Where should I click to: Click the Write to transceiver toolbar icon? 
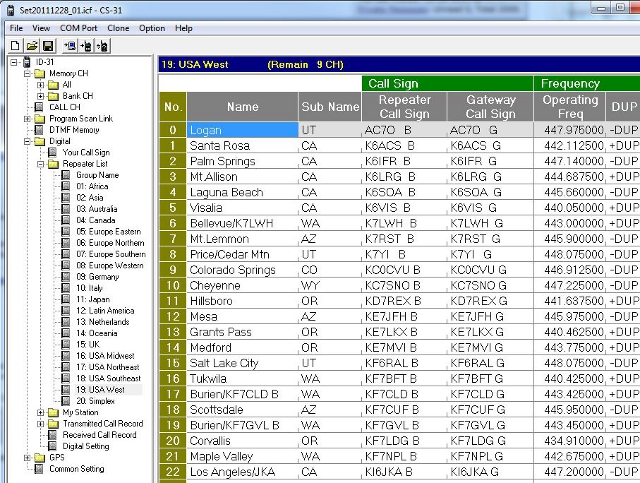click(86, 46)
